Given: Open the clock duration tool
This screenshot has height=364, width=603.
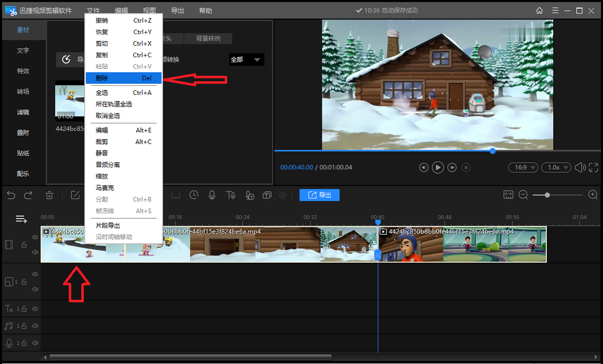Looking at the screenshot, I should 193,195.
